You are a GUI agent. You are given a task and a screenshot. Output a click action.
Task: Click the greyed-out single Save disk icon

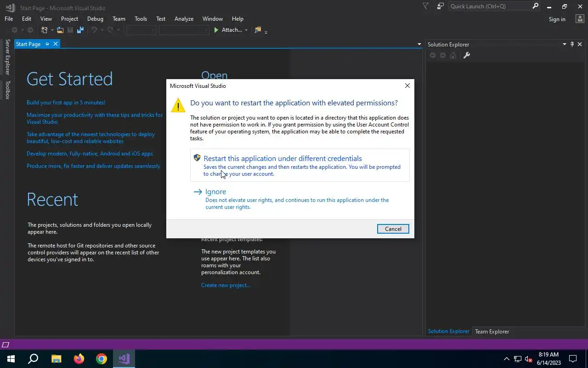pyautogui.click(x=70, y=30)
